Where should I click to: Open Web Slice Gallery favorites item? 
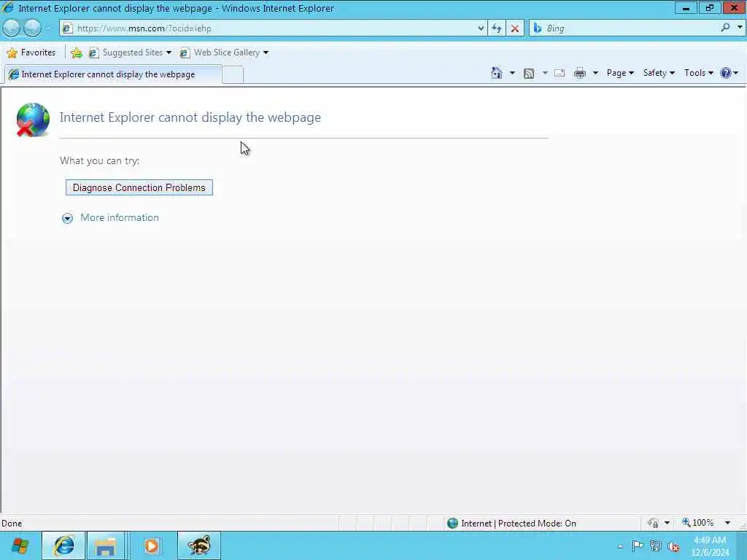click(x=224, y=52)
